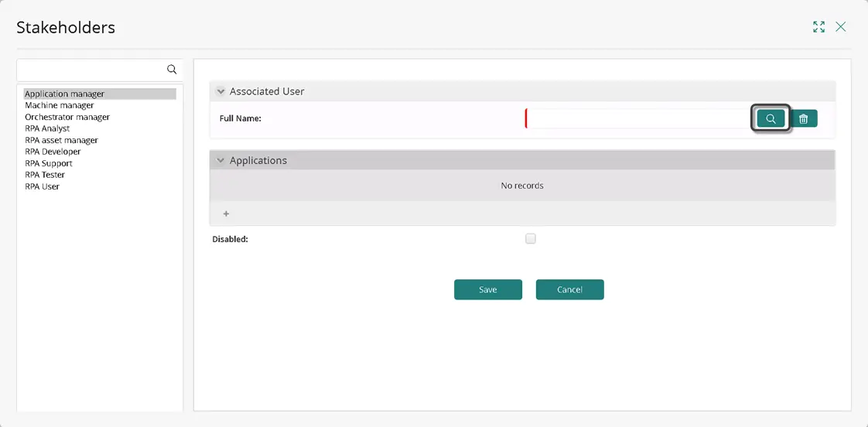Click the search user magnifier button
Viewport: 868px width, 427px height.
(771, 118)
